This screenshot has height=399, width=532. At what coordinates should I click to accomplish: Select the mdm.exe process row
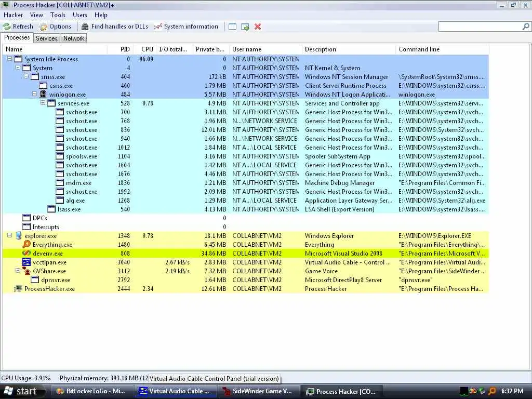(246, 182)
